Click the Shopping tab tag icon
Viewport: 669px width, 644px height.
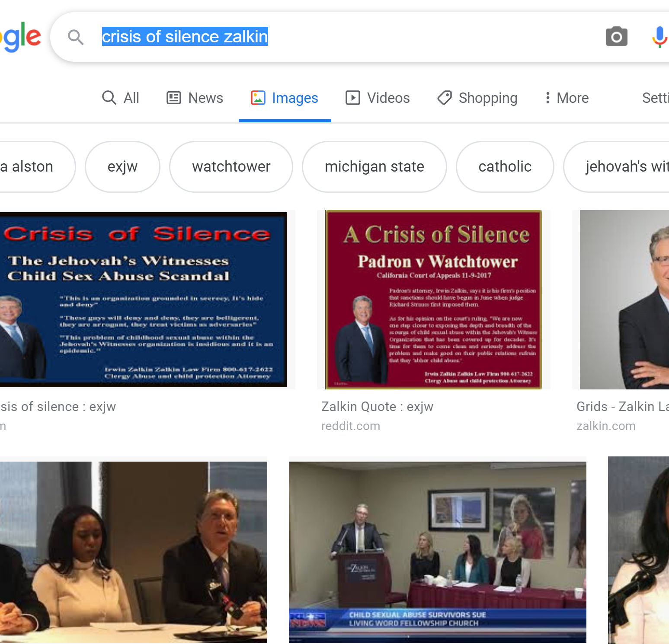(x=445, y=98)
